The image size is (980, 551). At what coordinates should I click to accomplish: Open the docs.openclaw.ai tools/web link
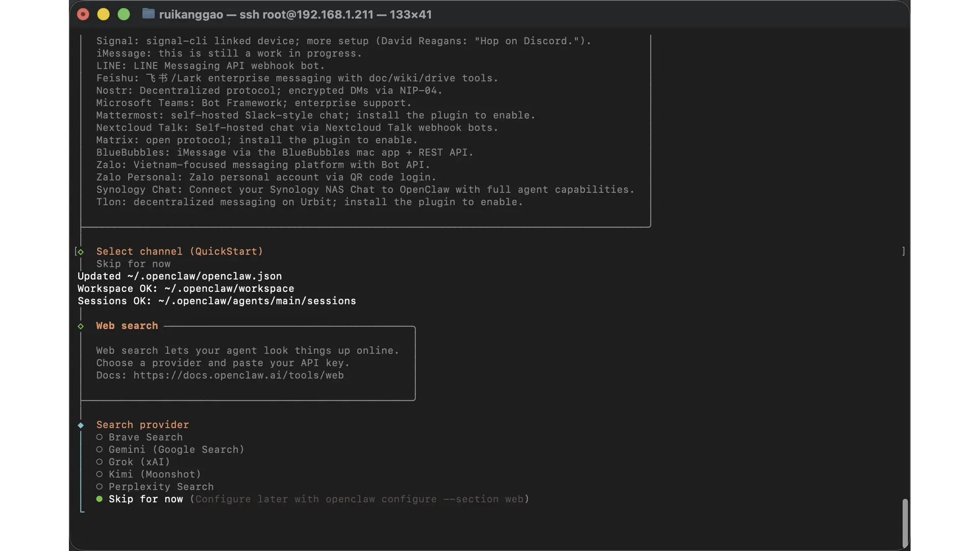pyautogui.click(x=238, y=375)
